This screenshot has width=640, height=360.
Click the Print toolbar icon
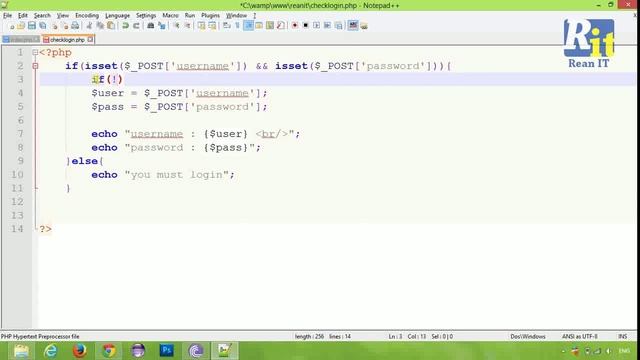(x=75, y=26)
